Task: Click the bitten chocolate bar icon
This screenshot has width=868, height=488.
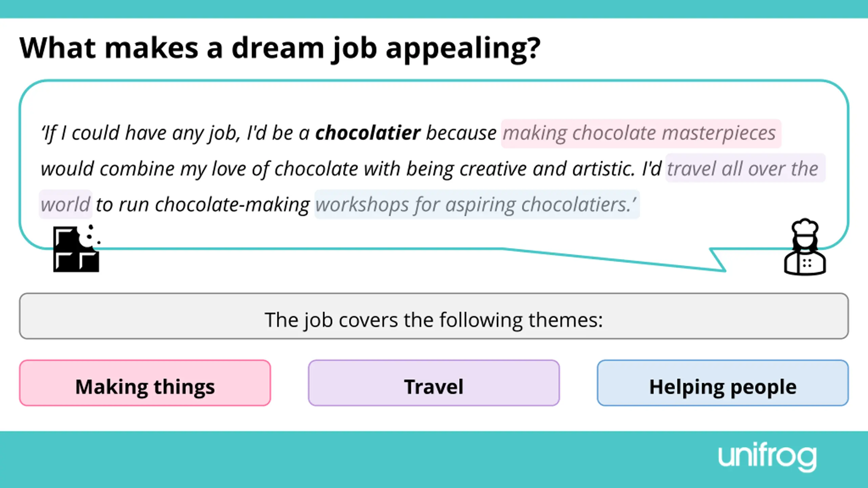Action: click(x=75, y=250)
